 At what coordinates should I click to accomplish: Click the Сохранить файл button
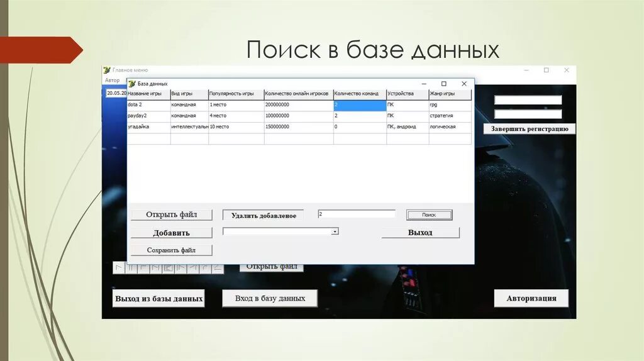pos(171,250)
